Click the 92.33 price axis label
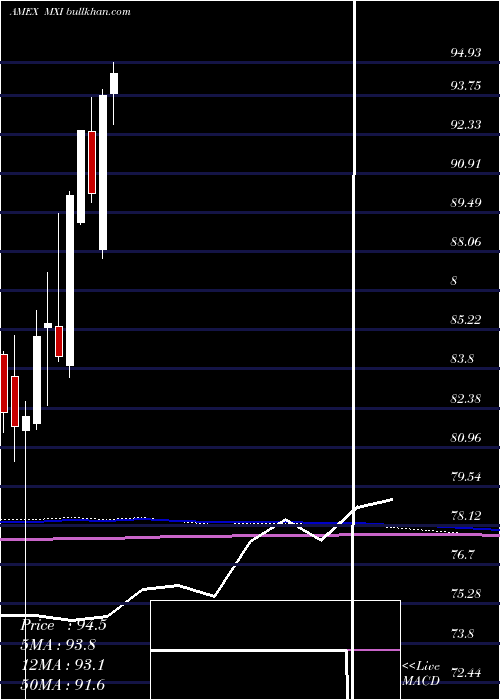Viewport: 500px width, 700px height. (466, 125)
